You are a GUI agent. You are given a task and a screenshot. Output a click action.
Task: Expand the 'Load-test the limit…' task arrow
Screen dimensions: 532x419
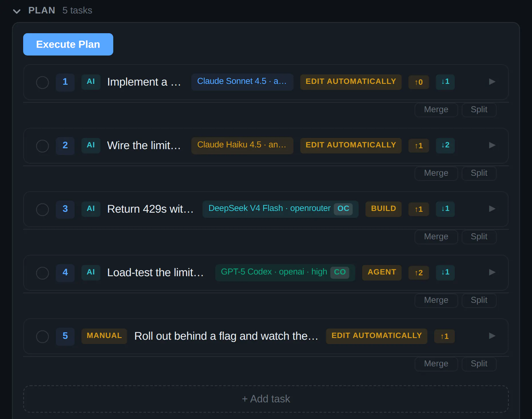click(492, 272)
